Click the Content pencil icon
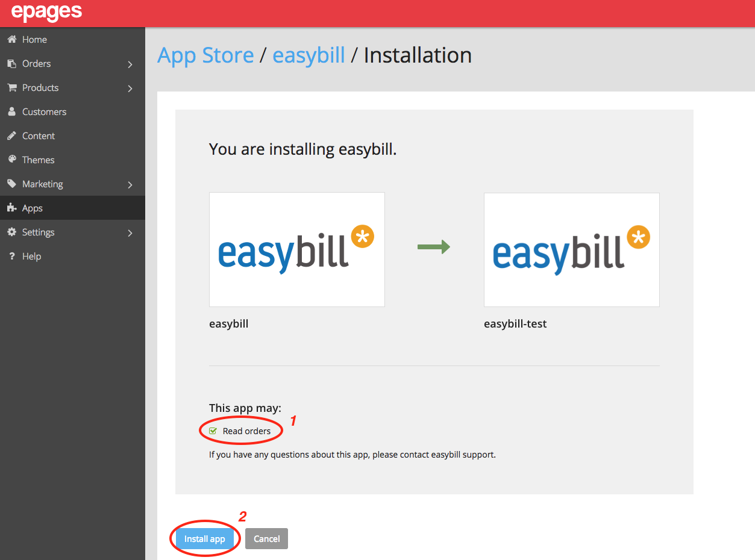 coord(11,135)
